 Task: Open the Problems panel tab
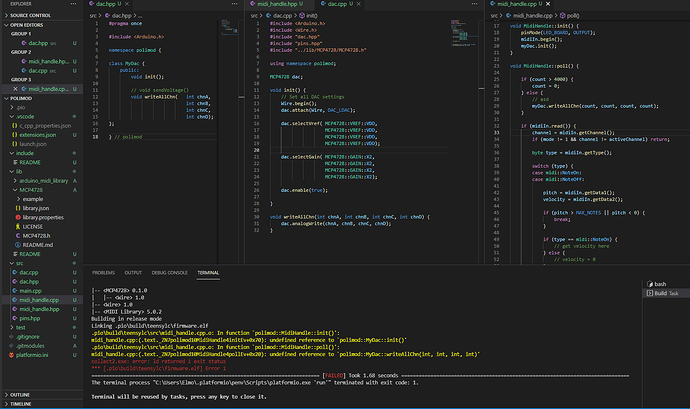click(103, 273)
